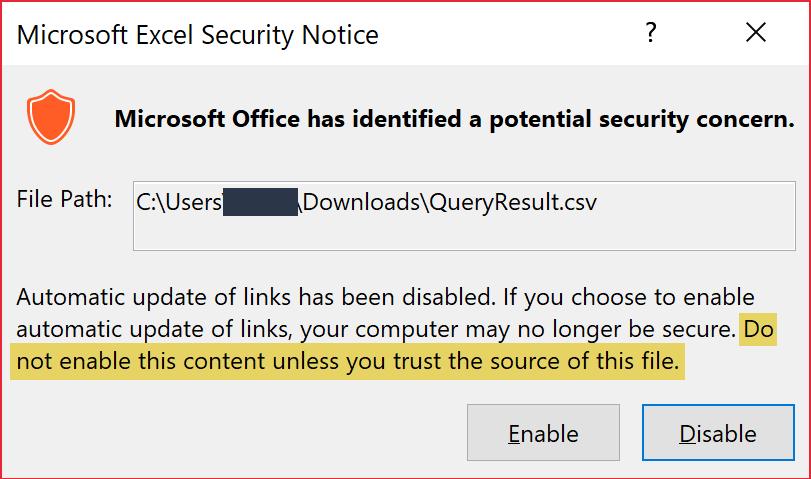
Task: Click the "File Path:" label
Action: pyautogui.click(x=64, y=199)
